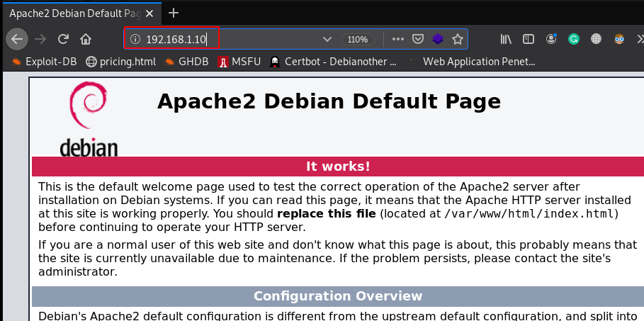Save page to Pocket

pos(418,40)
